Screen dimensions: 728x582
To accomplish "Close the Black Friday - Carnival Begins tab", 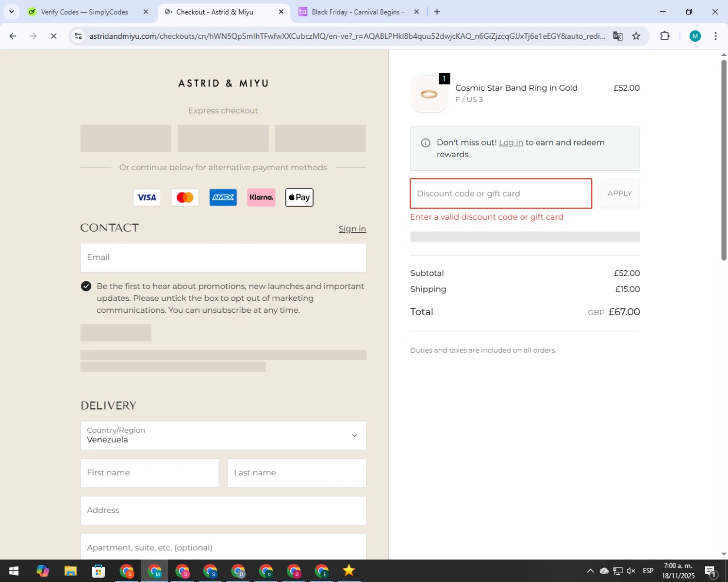I will coord(416,12).
